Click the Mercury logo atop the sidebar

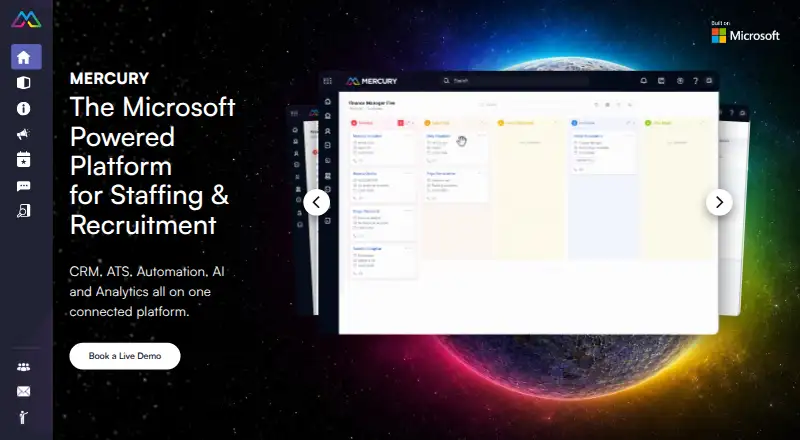26,19
